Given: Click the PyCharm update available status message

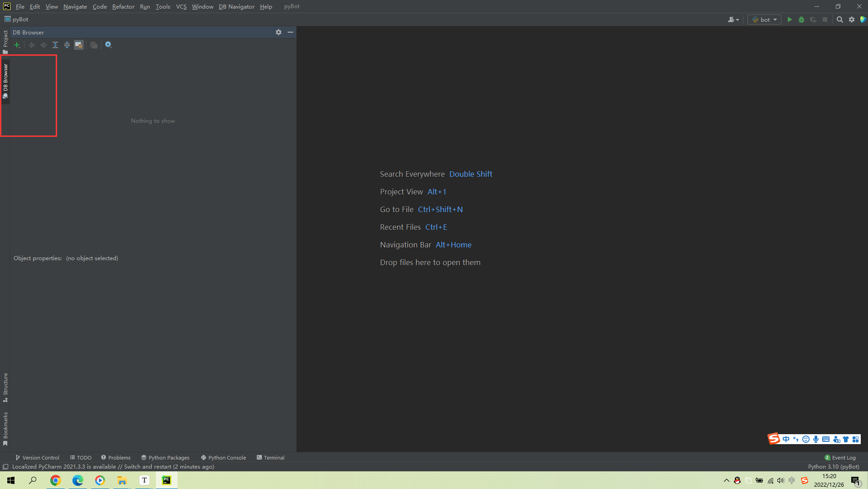Looking at the screenshot, I should (x=113, y=467).
